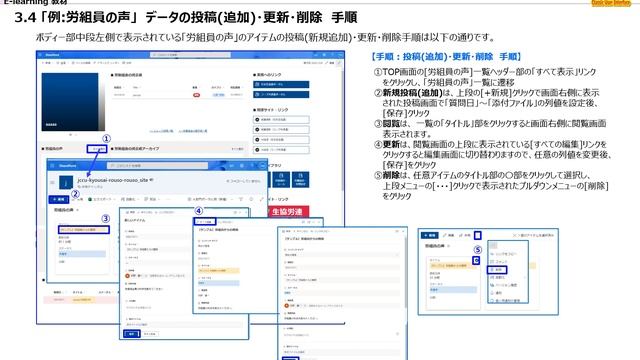Click second library tile beside 生協労連 banner
Image resolution: width=640 pixels, height=360 pixels.
[x=300, y=180]
